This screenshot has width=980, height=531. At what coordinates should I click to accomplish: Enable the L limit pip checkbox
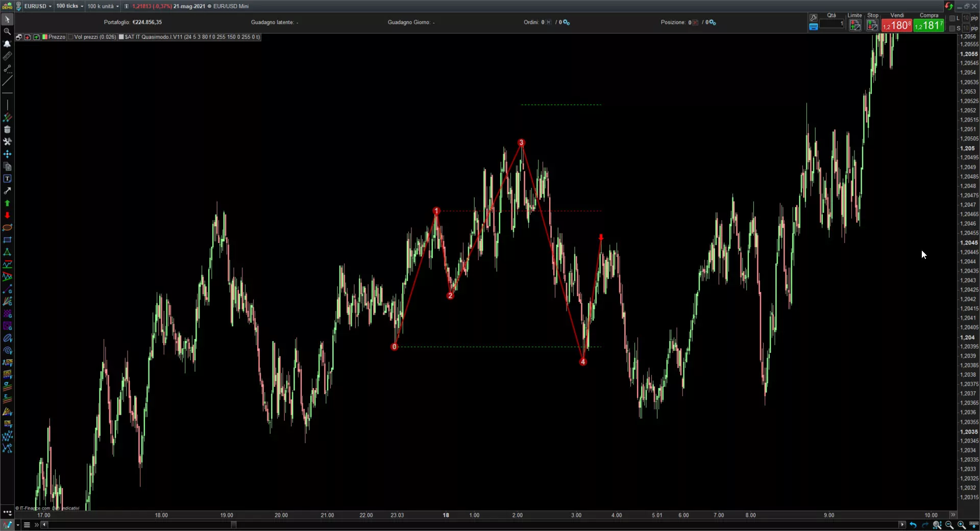coord(952,18)
